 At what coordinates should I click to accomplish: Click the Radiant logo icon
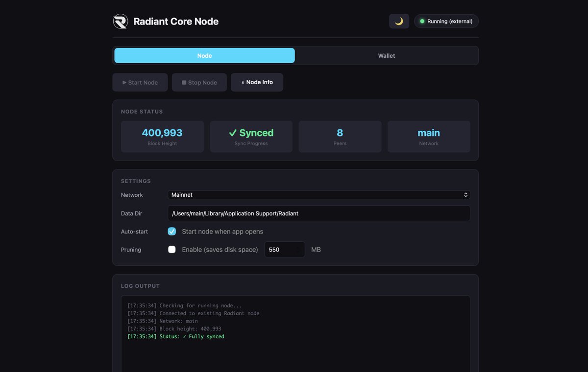(x=120, y=22)
